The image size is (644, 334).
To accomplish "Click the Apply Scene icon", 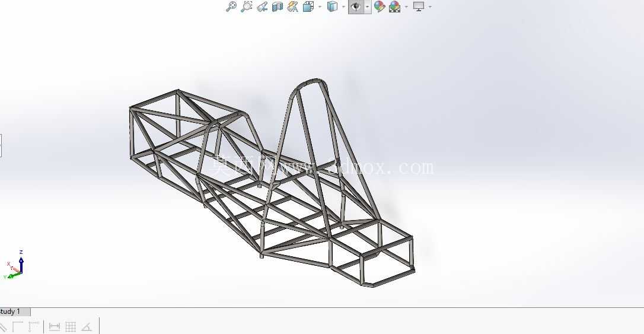I will (395, 7).
